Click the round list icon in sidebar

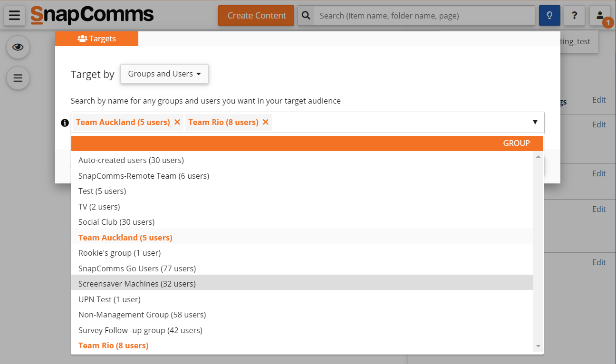tap(18, 78)
